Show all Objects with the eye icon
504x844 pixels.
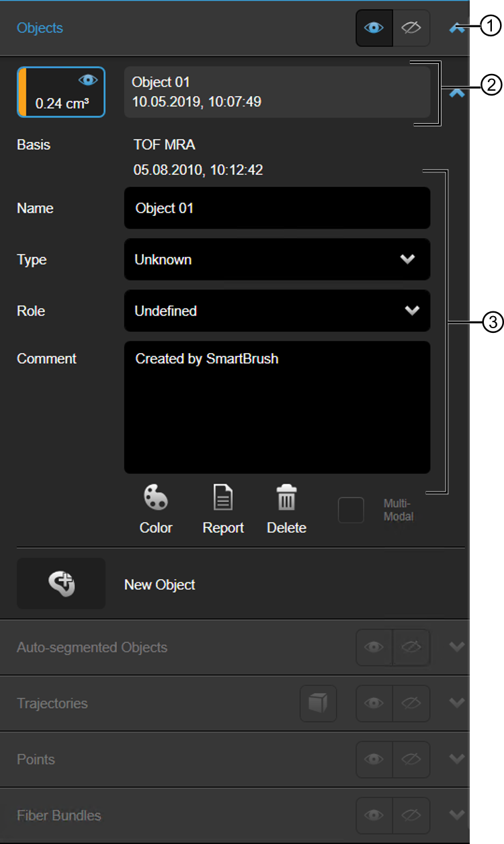tap(374, 28)
